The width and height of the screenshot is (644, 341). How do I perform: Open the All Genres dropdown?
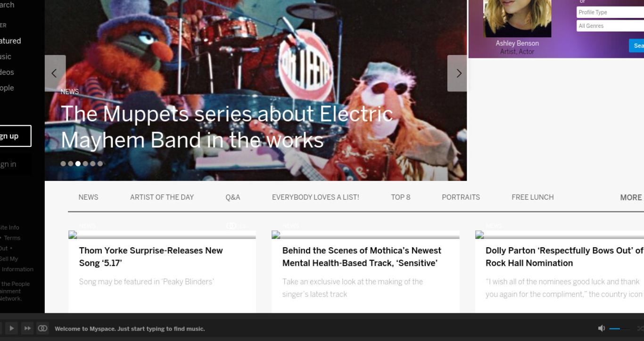point(610,26)
